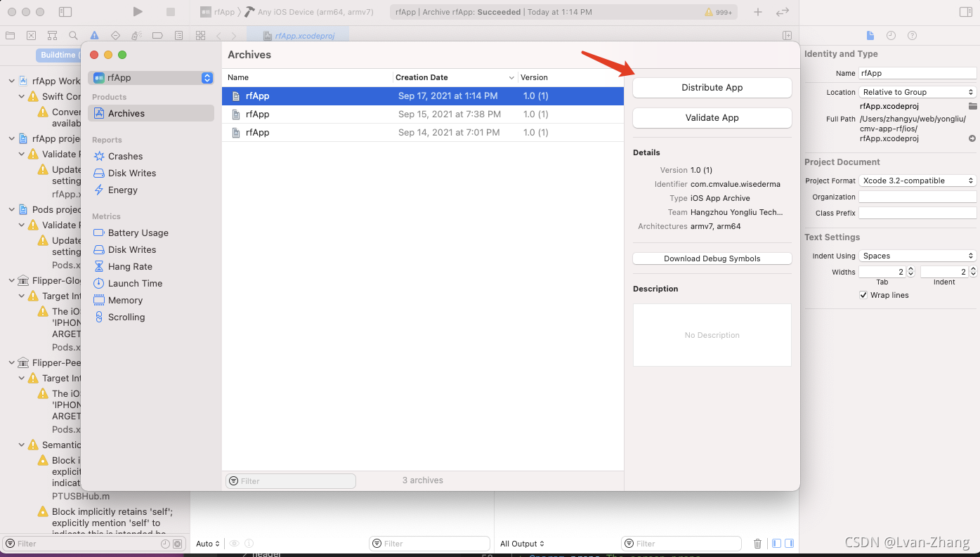Screen dimensions: 980x557
Task: Open the Debug navigator spray icon
Action: 137,35
